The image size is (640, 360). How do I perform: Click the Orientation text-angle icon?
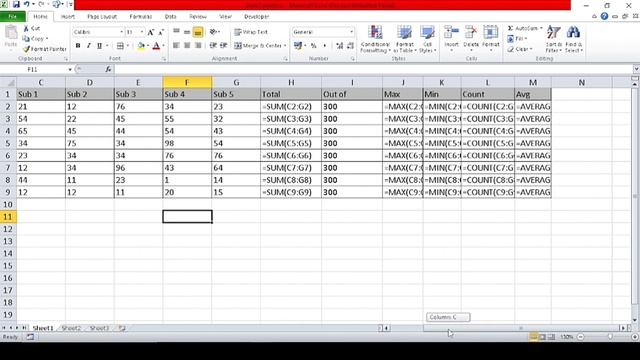(x=213, y=32)
